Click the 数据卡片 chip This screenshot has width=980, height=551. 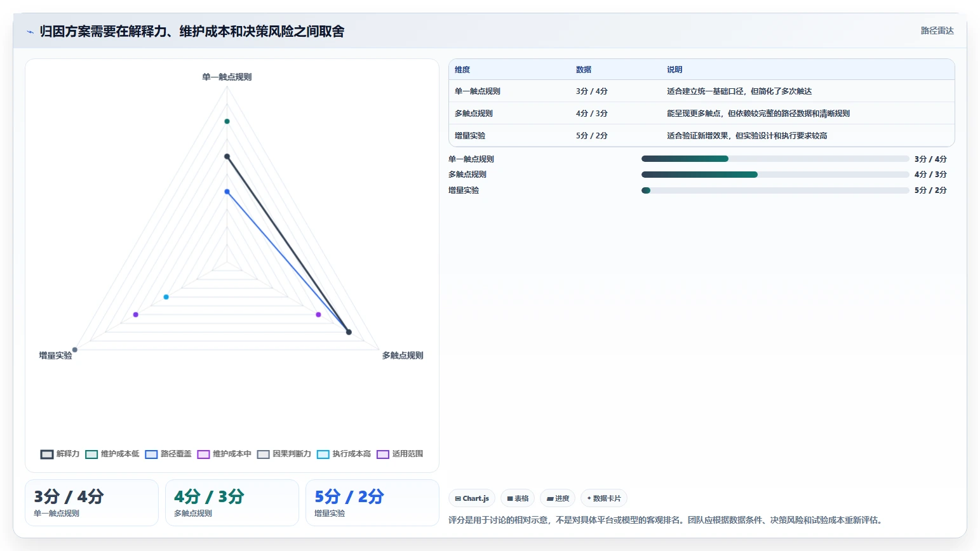[604, 498]
